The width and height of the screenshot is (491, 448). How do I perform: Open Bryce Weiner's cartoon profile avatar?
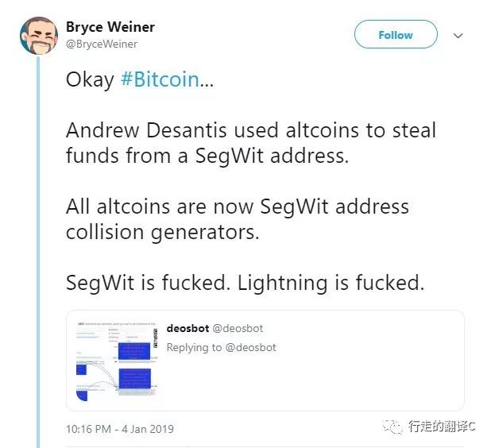(38, 36)
